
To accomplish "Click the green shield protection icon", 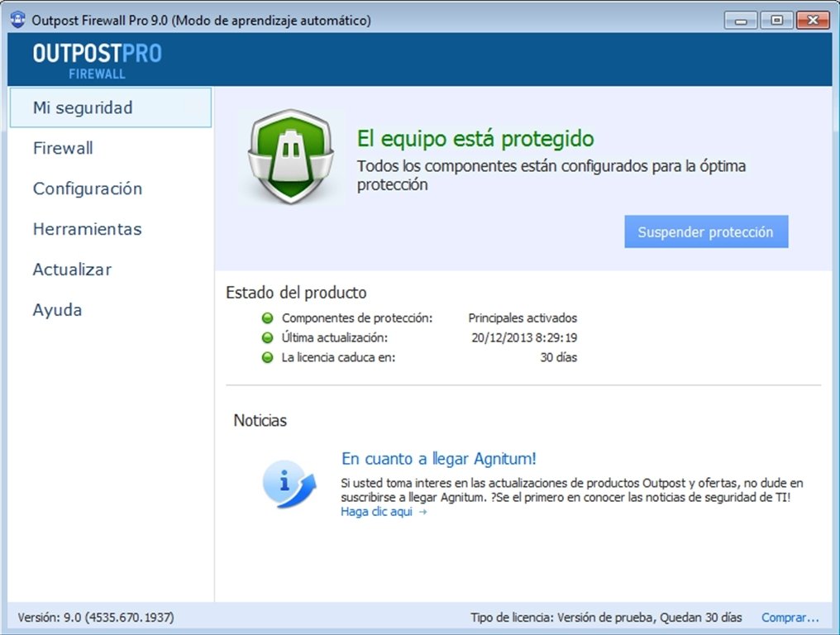I will [x=291, y=156].
